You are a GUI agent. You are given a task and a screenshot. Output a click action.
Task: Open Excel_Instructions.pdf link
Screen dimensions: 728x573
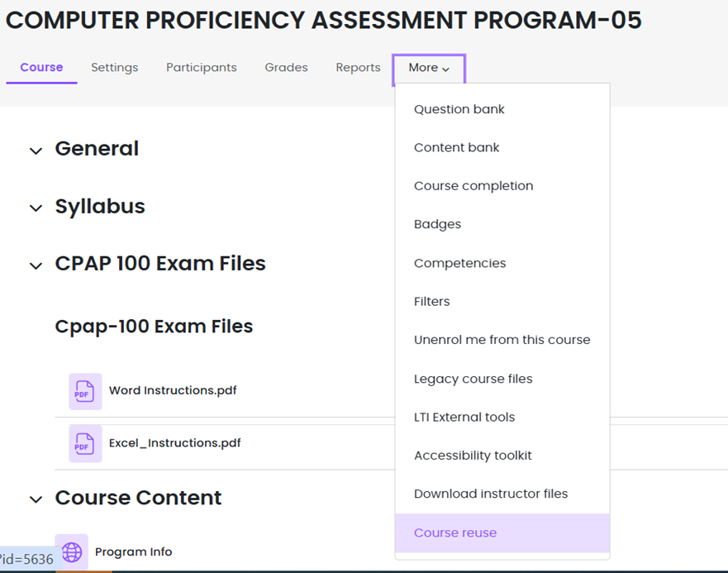point(174,443)
